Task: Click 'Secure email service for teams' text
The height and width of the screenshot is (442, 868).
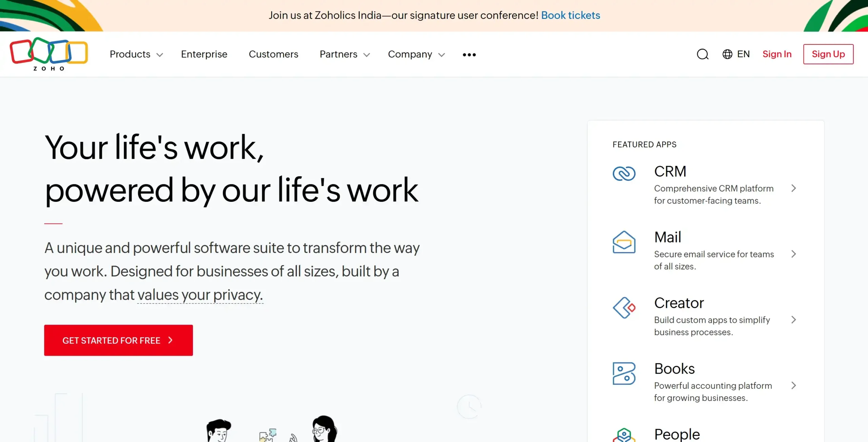Action: (x=714, y=254)
